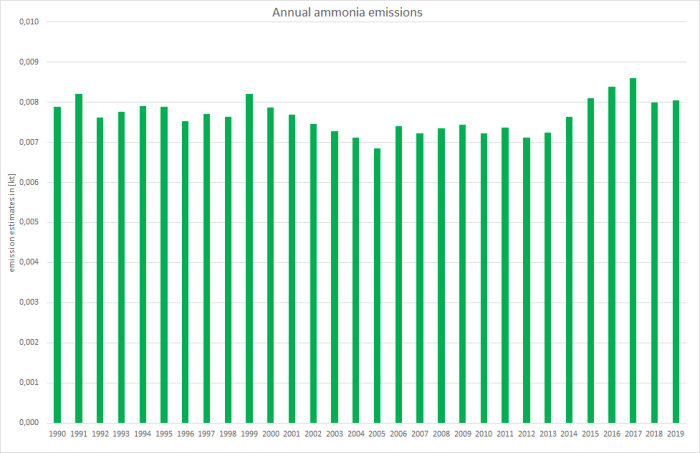Click the x-axis year label 2010

pyautogui.click(x=484, y=435)
